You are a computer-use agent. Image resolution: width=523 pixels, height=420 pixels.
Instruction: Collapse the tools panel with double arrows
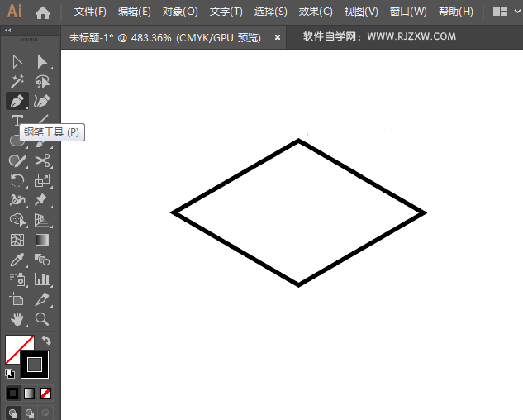pos(8,31)
